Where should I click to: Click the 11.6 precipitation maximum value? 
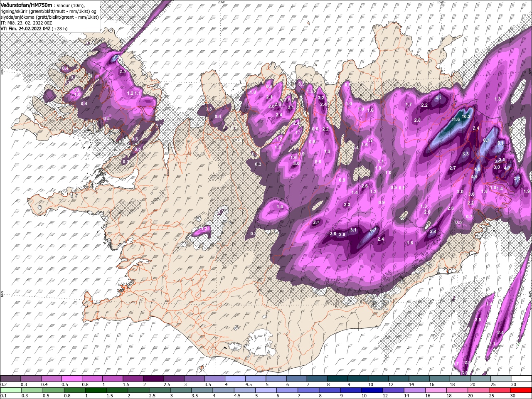tap(456, 119)
